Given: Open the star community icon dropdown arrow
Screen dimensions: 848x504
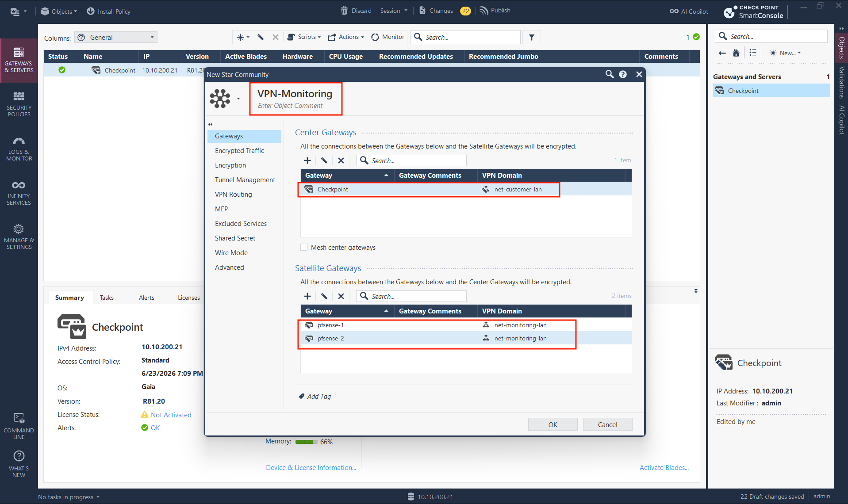Looking at the screenshot, I should (238, 99).
